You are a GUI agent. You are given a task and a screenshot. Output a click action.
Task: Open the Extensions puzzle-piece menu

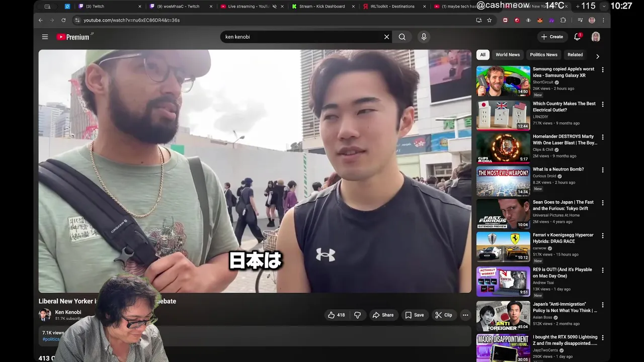click(563, 20)
